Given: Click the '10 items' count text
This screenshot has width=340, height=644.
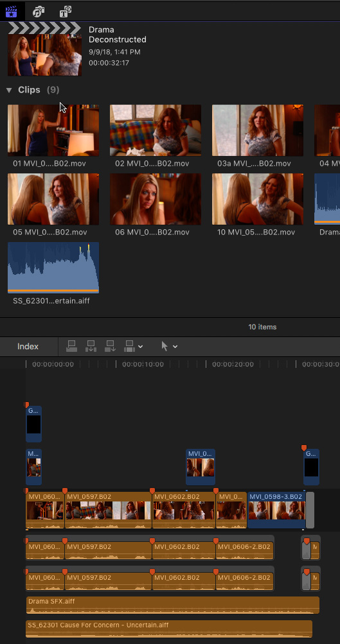Looking at the screenshot, I should click(x=262, y=327).
